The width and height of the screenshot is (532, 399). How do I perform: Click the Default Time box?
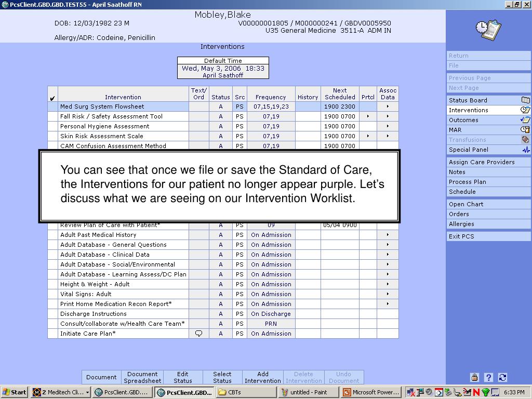[x=223, y=68]
